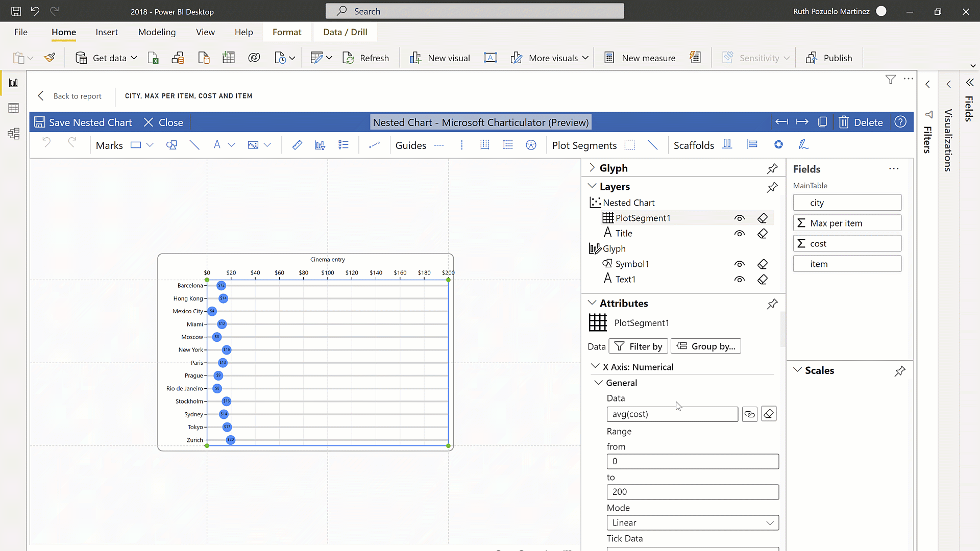Hide the Text1 layer
Screen dimensions: 980x551
click(740, 280)
